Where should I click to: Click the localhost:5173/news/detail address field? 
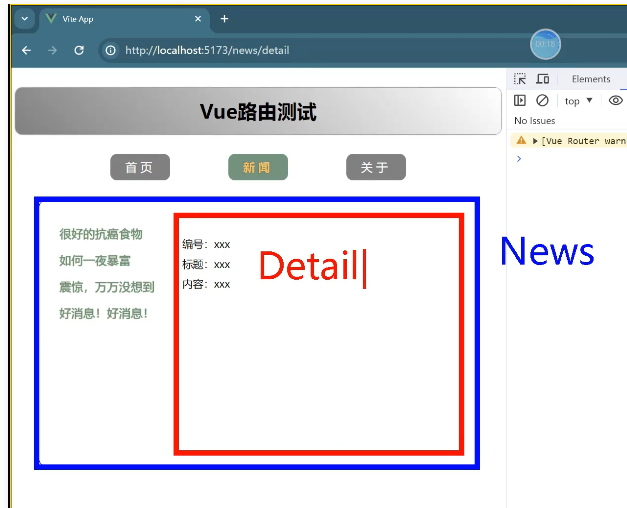coord(207,50)
